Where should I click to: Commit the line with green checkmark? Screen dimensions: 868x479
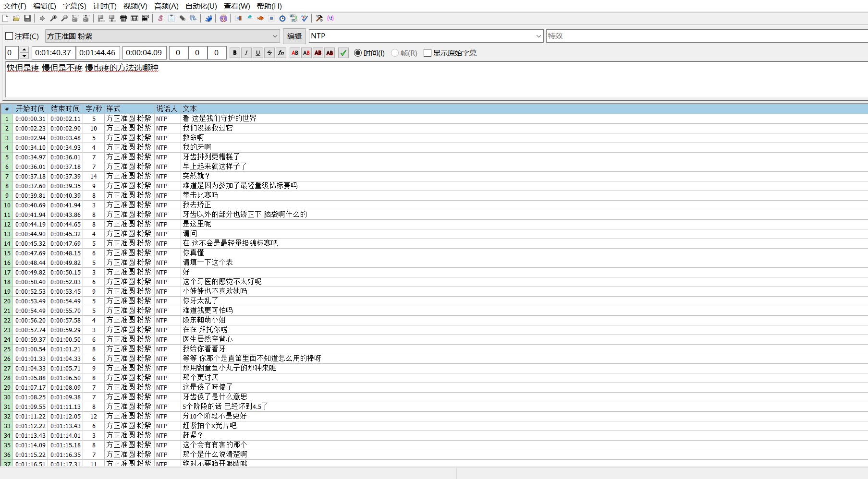point(343,53)
